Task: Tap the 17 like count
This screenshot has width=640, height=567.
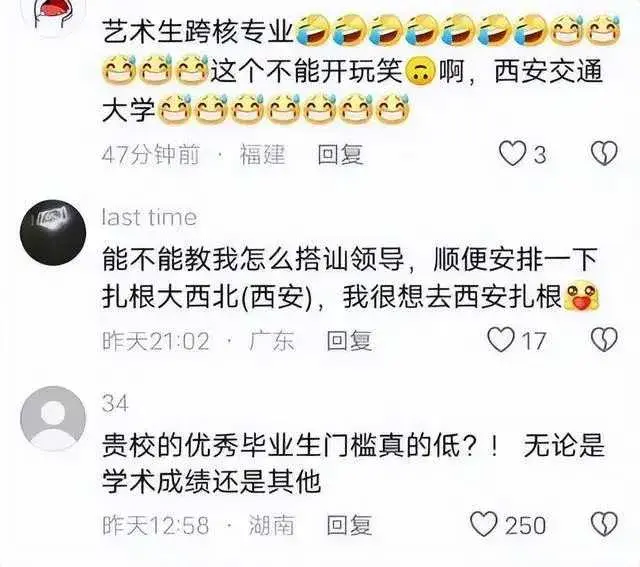Action: click(x=534, y=341)
